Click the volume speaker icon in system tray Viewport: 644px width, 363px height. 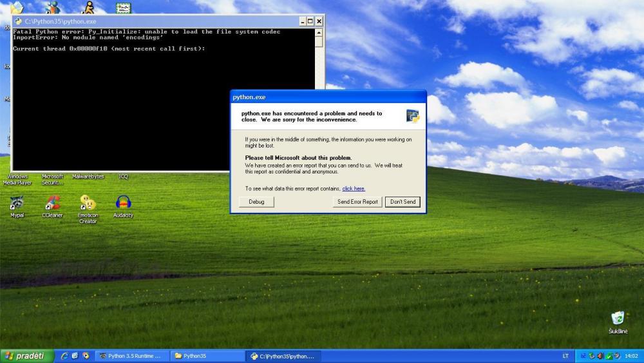point(600,356)
